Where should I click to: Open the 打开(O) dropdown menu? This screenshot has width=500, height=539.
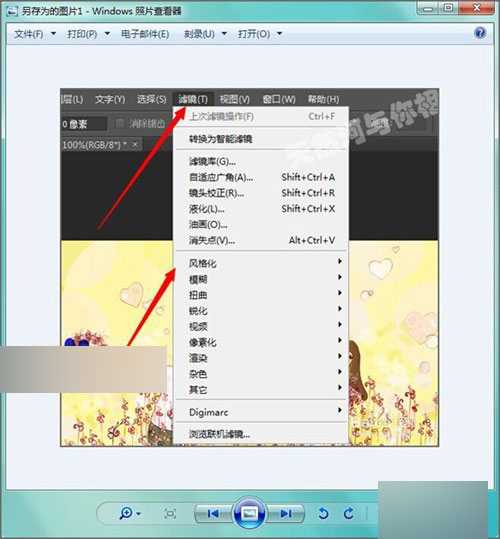260,34
